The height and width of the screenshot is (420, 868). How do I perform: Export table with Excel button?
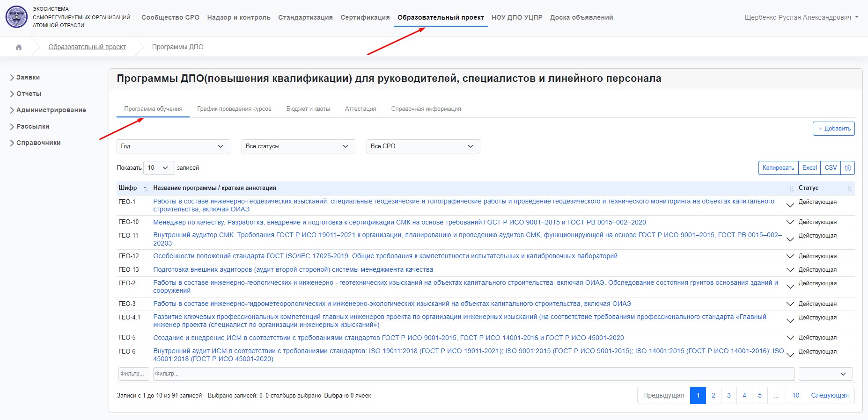click(x=809, y=168)
